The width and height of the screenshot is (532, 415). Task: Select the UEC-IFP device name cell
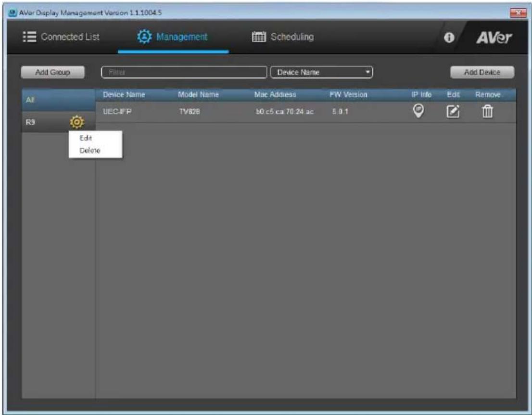click(x=117, y=112)
